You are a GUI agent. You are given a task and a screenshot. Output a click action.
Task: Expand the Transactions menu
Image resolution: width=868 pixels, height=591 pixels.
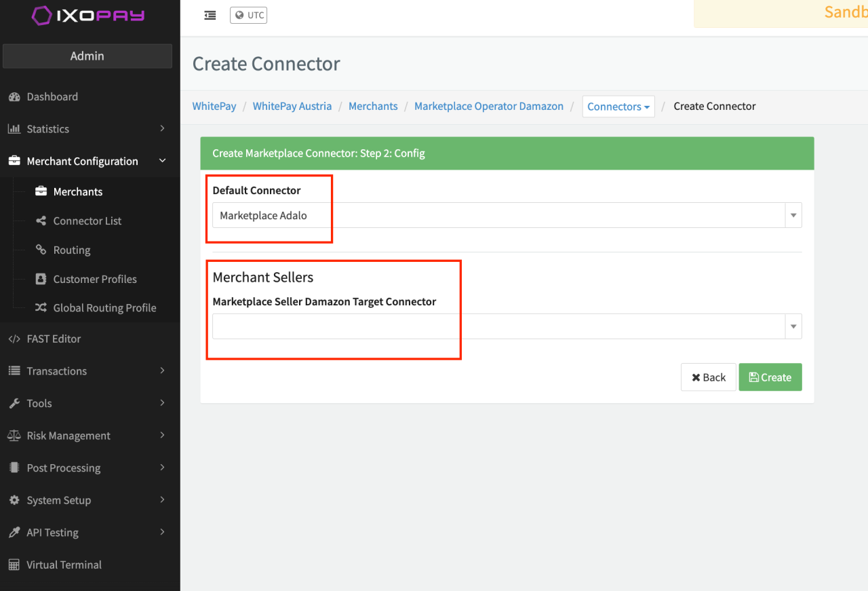[162, 370]
